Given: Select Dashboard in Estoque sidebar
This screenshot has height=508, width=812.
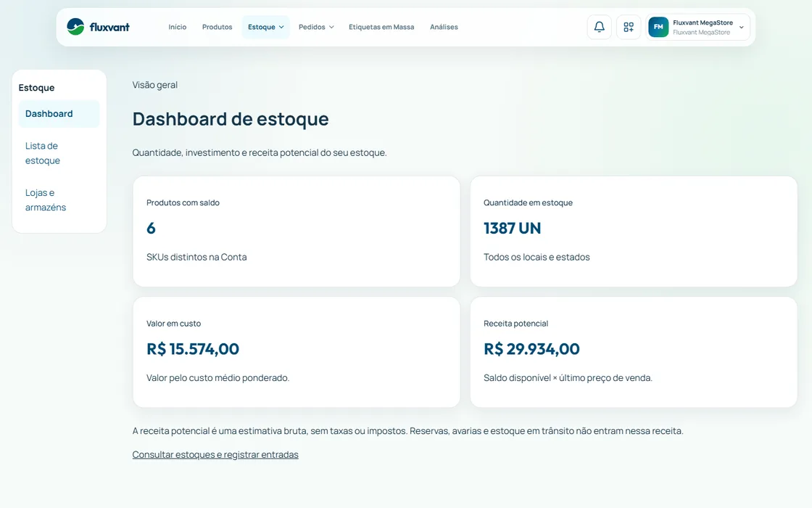Looking at the screenshot, I should (59, 113).
